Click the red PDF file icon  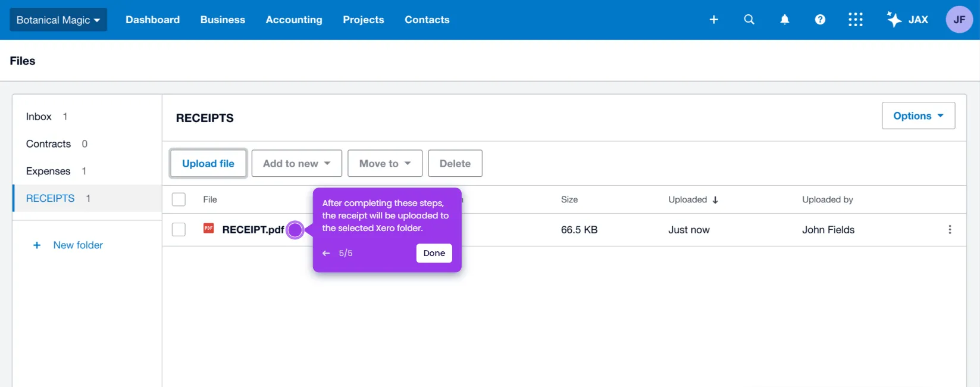pos(208,228)
